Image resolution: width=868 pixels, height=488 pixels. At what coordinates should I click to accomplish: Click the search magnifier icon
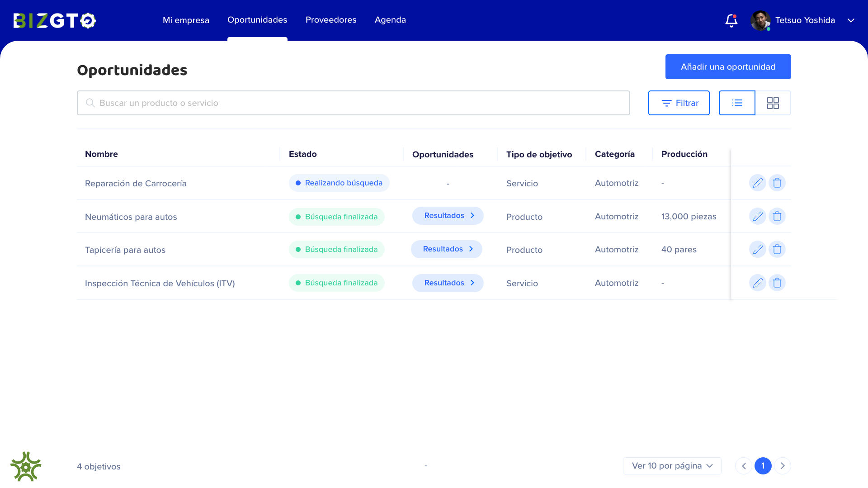tap(90, 103)
